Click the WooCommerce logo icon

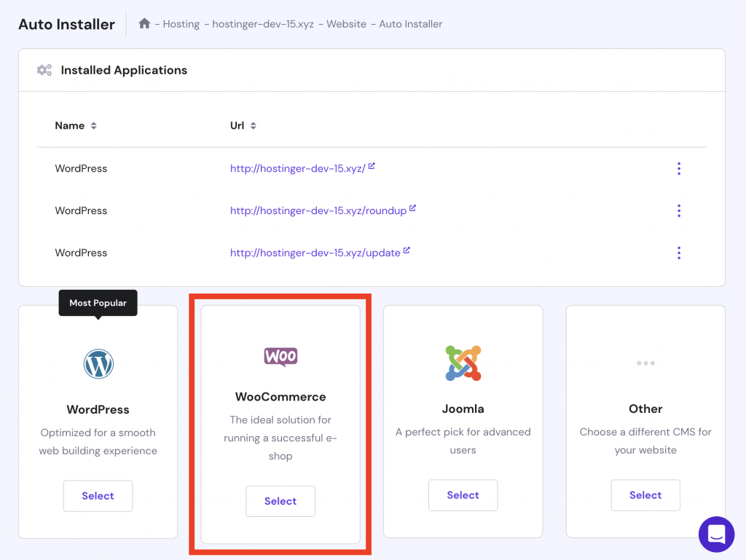pyautogui.click(x=280, y=356)
